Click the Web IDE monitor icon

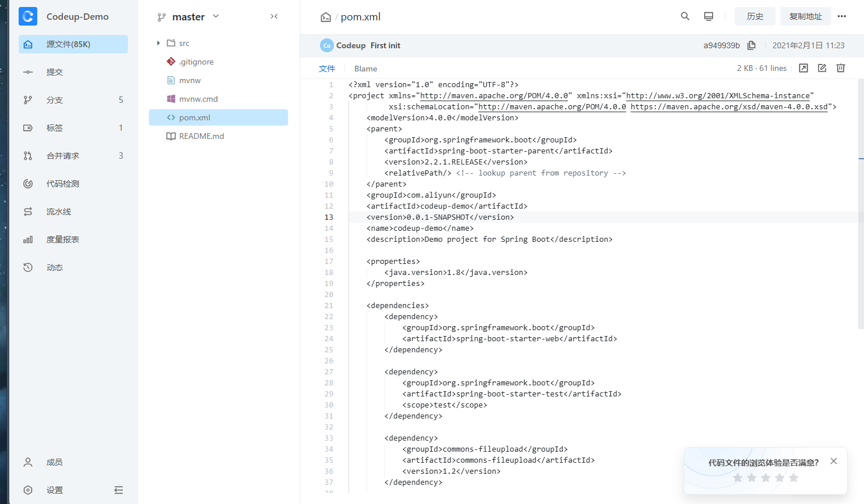[709, 16]
